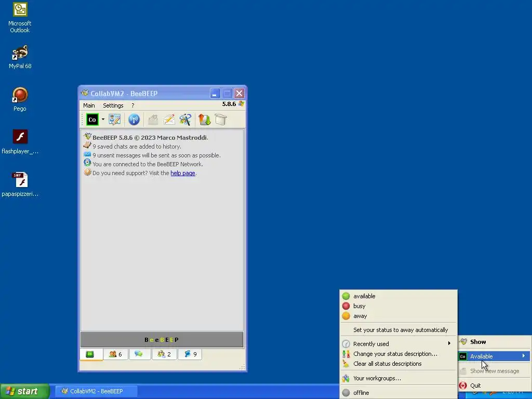Click the '9 unsent messages' line

[x=156, y=155]
